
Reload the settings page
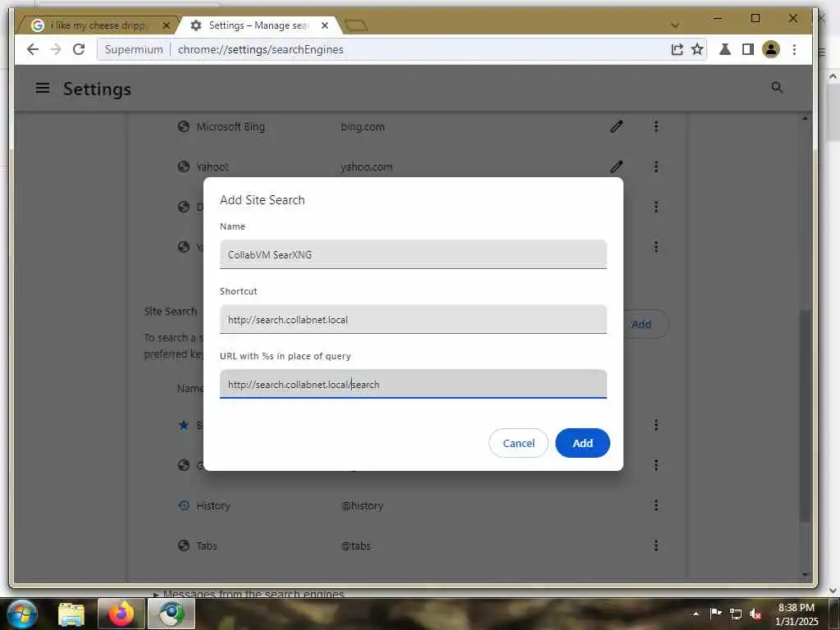[79, 49]
